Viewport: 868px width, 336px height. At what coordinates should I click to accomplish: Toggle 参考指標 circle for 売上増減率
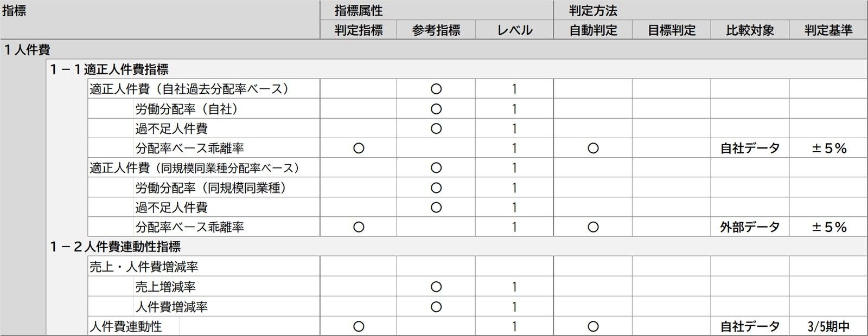(436, 287)
